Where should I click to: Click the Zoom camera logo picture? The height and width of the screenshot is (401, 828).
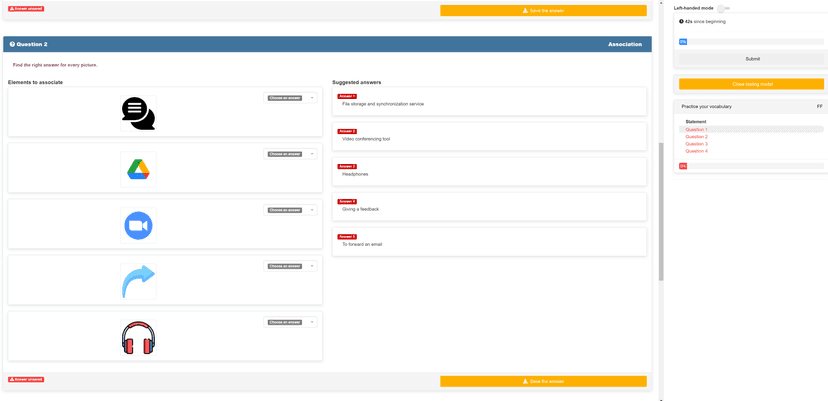point(138,226)
